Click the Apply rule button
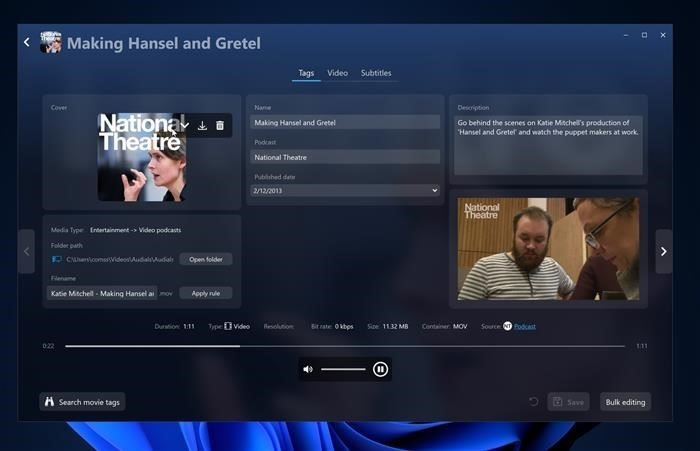Image resolution: width=700 pixels, height=451 pixels. [206, 293]
